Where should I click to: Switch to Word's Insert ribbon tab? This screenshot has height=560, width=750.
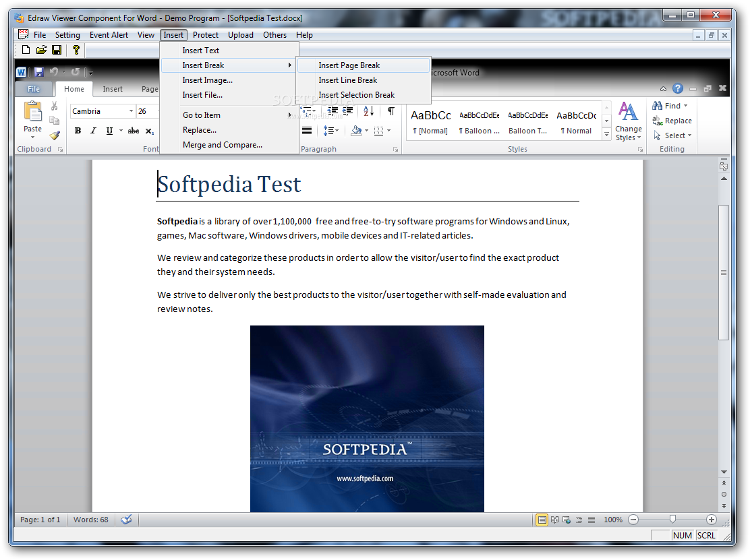(113, 89)
